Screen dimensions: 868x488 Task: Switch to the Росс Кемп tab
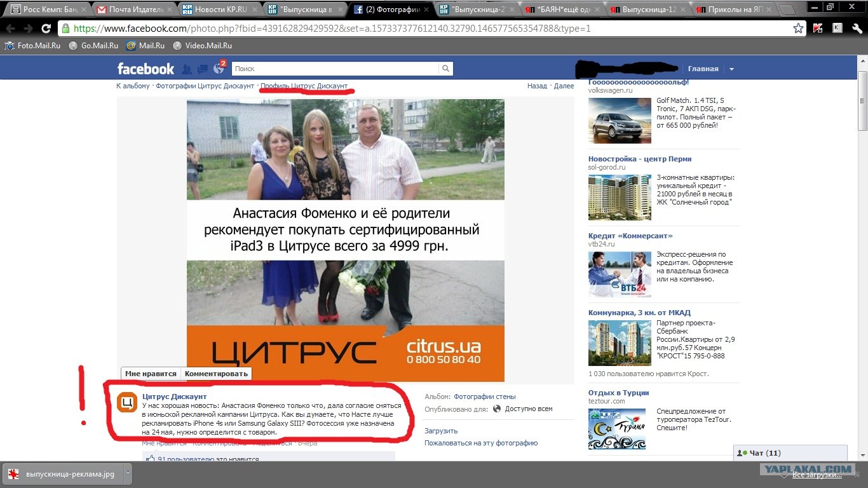(48, 10)
